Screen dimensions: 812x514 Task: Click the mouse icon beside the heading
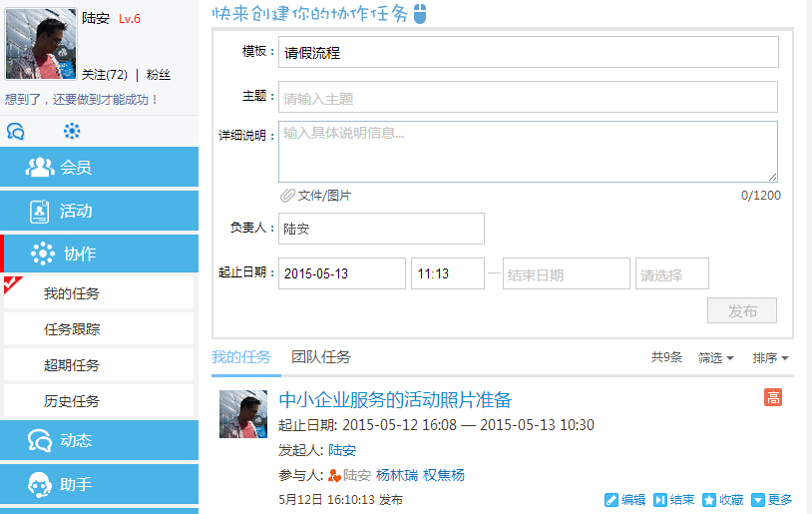tap(420, 14)
